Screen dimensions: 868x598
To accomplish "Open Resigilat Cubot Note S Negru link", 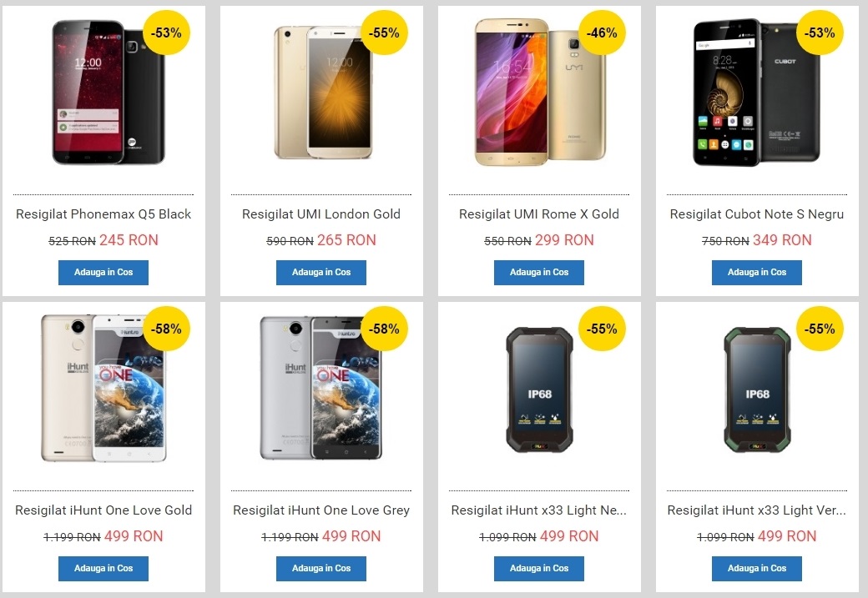I will pos(757,214).
